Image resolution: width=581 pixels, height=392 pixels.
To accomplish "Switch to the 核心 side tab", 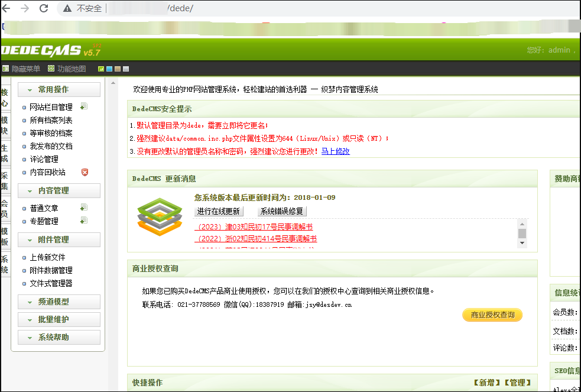I will (5, 98).
